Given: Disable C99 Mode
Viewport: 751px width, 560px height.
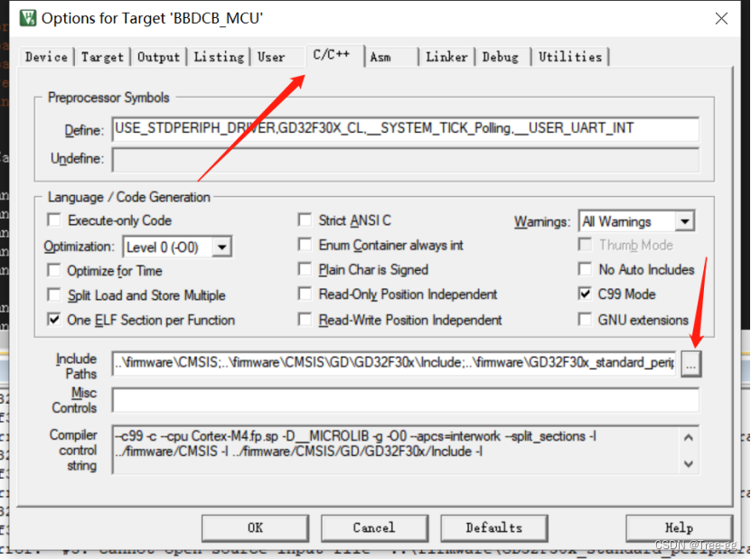Looking at the screenshot, I should (586, 294).
